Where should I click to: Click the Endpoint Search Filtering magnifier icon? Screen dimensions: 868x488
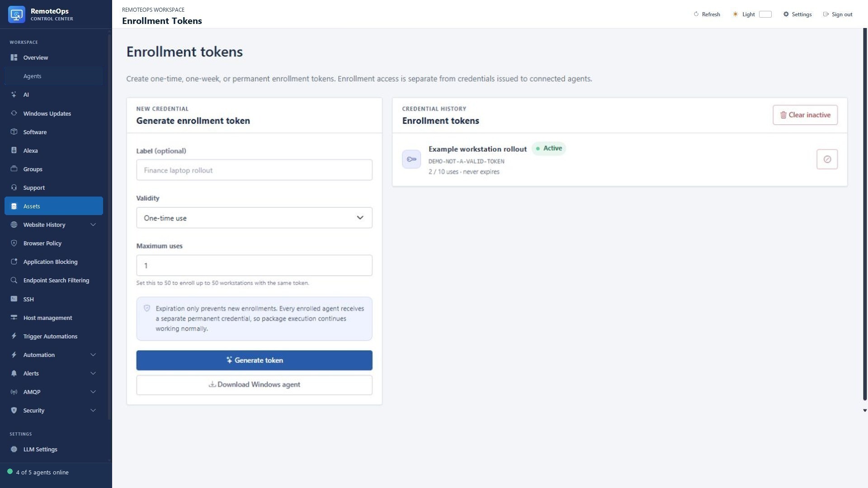pyautogui.click(x=14, y=280)
